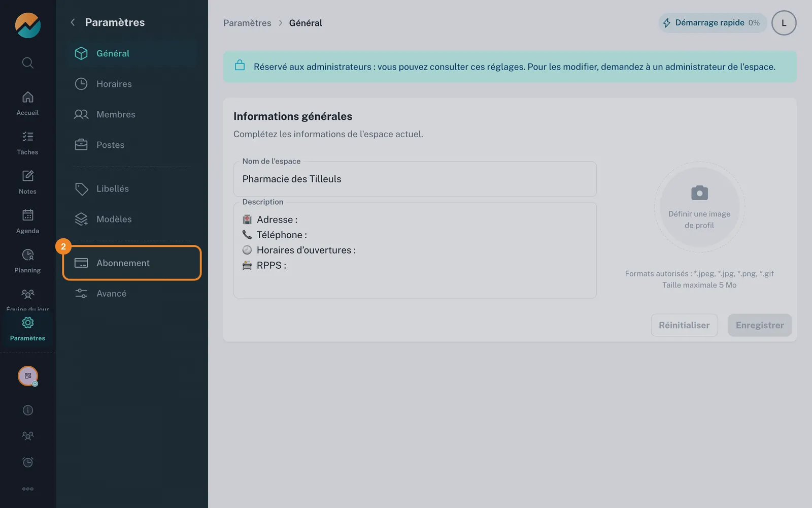Open the Horaires settings section
This screenshot has height=508, width=812.
pyautogui.click(x=132, y=84)
